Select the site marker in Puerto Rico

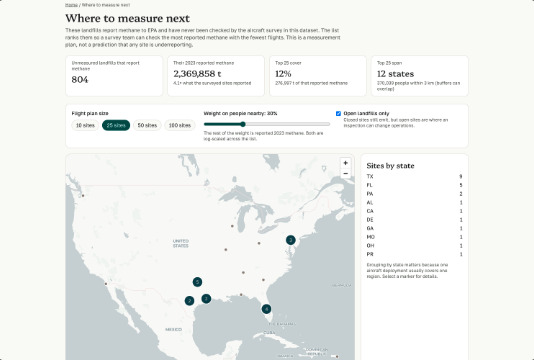coord(337,357)
